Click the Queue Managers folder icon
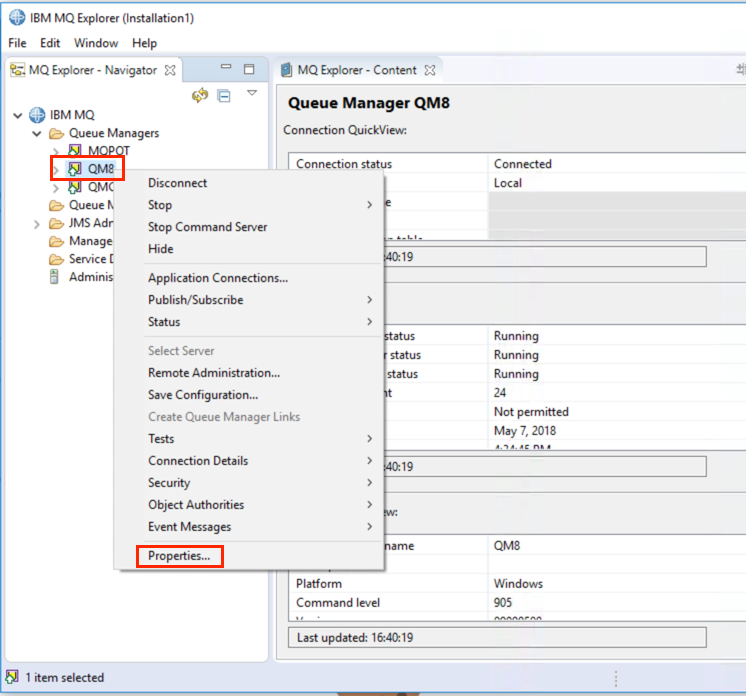 56,134
